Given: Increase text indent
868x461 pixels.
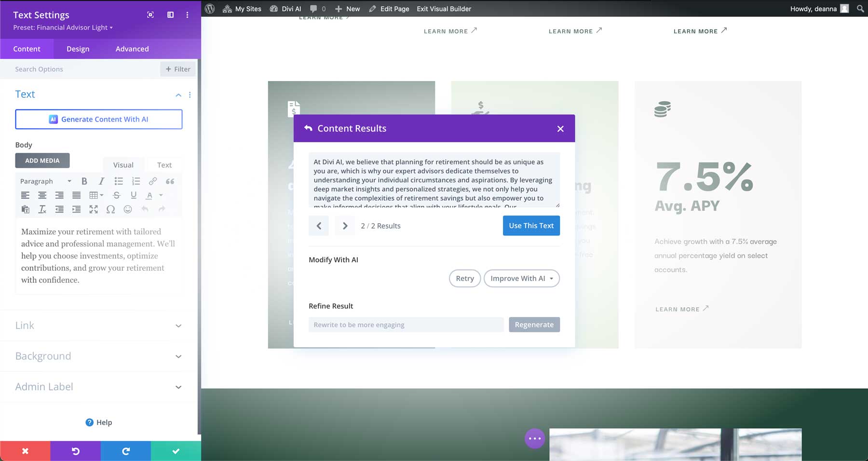Looking at the screenshot, I should pos(76,209).
